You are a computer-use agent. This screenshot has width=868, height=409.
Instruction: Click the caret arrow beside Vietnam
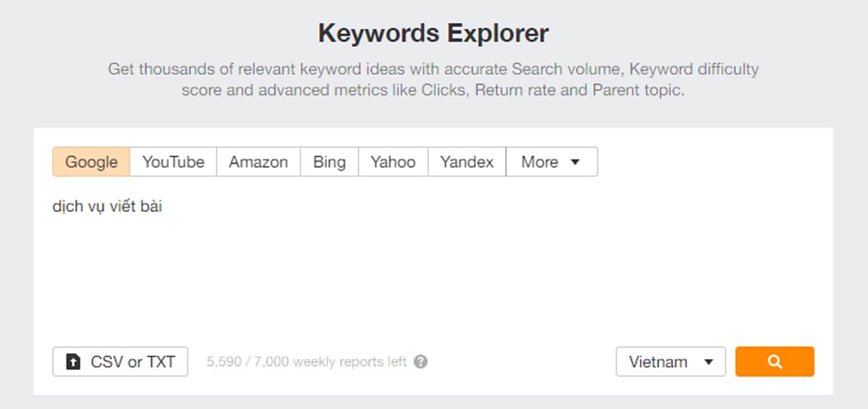pyautogui.click(x=709, y=362)
